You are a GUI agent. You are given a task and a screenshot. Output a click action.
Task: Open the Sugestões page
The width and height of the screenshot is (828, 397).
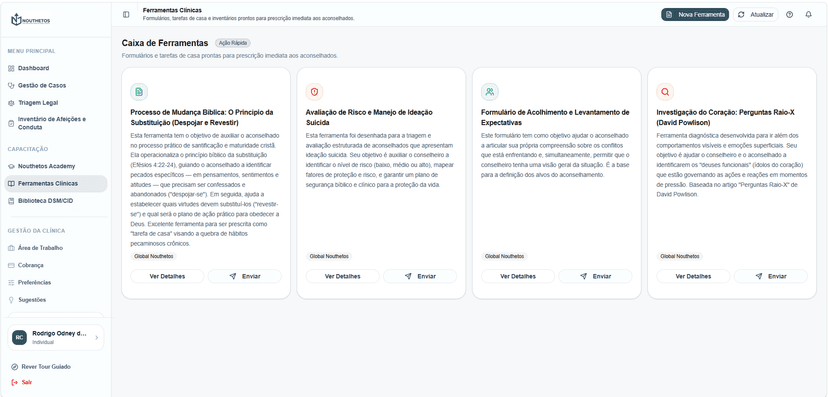coord(57,300)
